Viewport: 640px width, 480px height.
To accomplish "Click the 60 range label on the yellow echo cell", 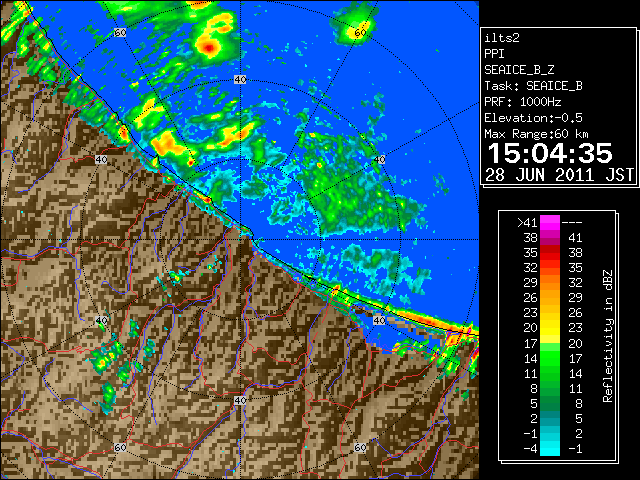I will click(x=360, y=32).
